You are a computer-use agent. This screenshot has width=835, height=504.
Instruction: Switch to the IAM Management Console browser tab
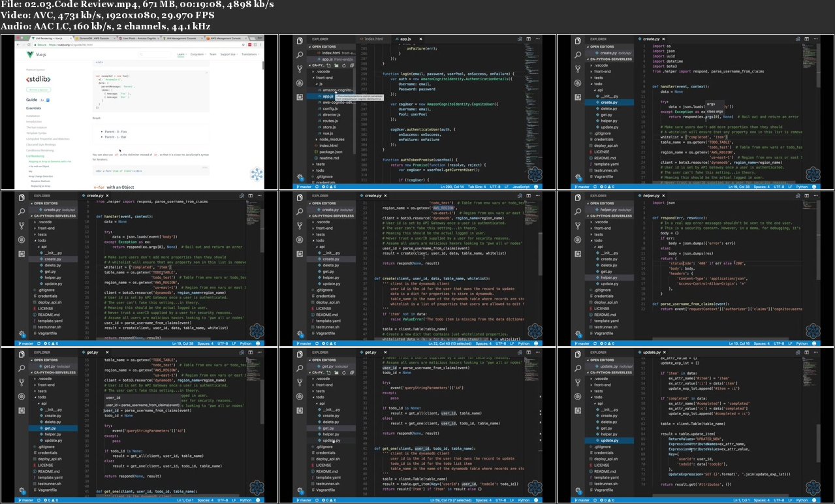[x=181, y=39]
